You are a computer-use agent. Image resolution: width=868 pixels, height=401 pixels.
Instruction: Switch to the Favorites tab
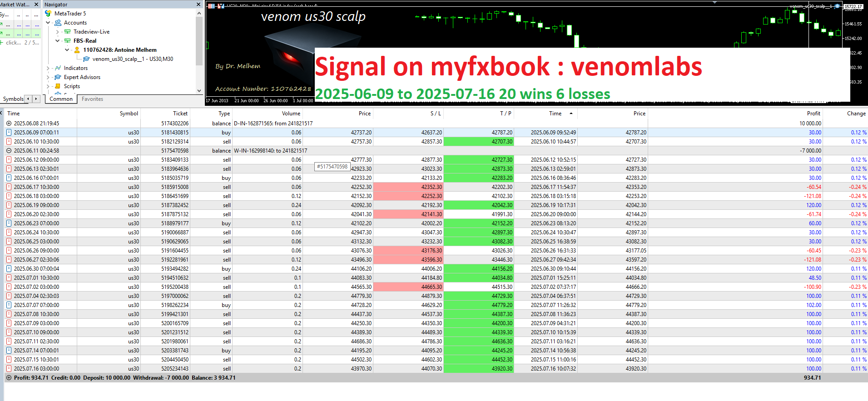coord(92,99)
